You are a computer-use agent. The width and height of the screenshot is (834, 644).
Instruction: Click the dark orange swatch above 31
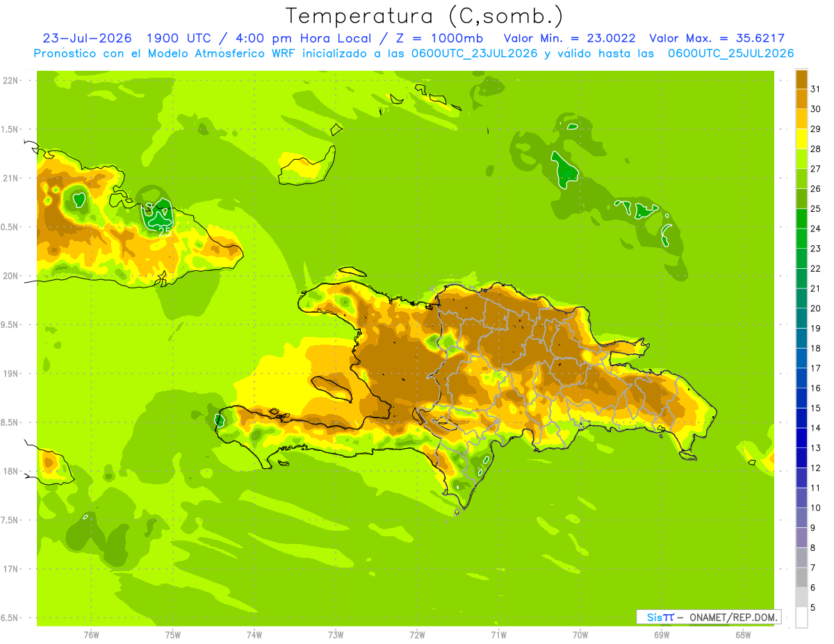pos(801,79)
